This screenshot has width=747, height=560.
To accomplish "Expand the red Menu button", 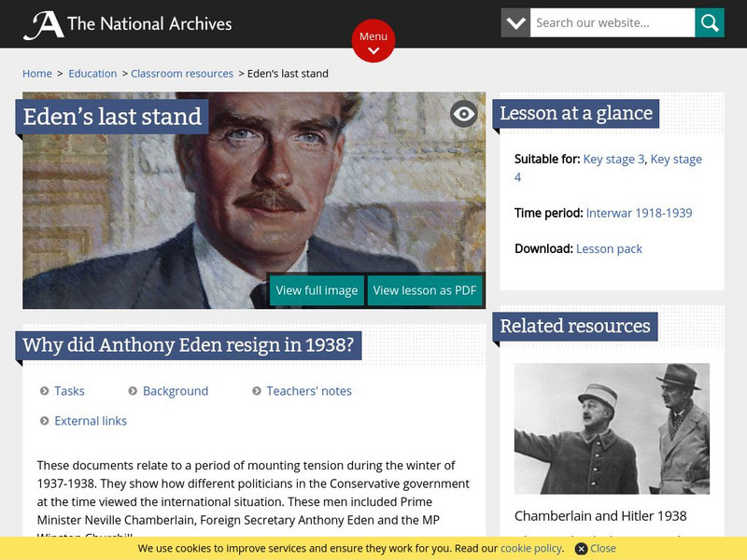I will [x=373, y=41].
